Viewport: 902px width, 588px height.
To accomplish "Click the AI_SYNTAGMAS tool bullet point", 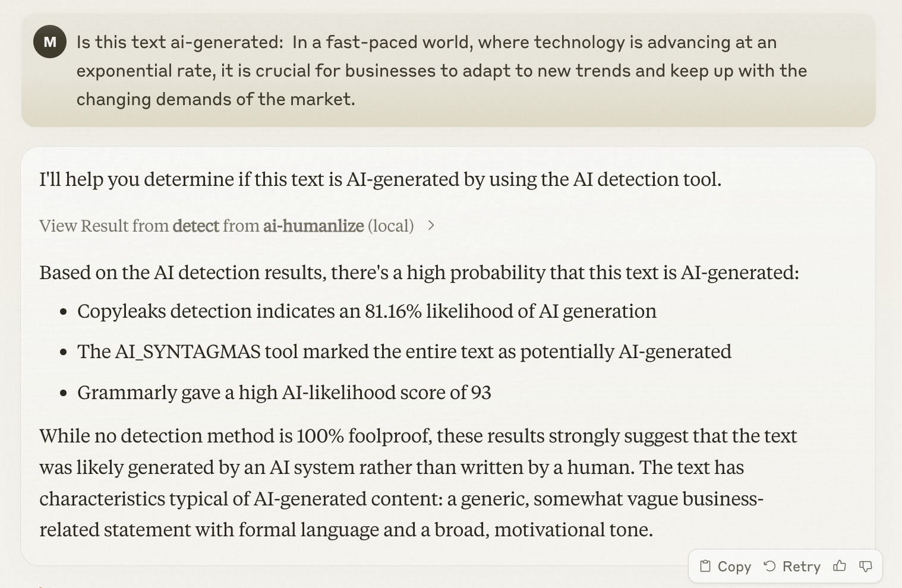I will 404,352.
